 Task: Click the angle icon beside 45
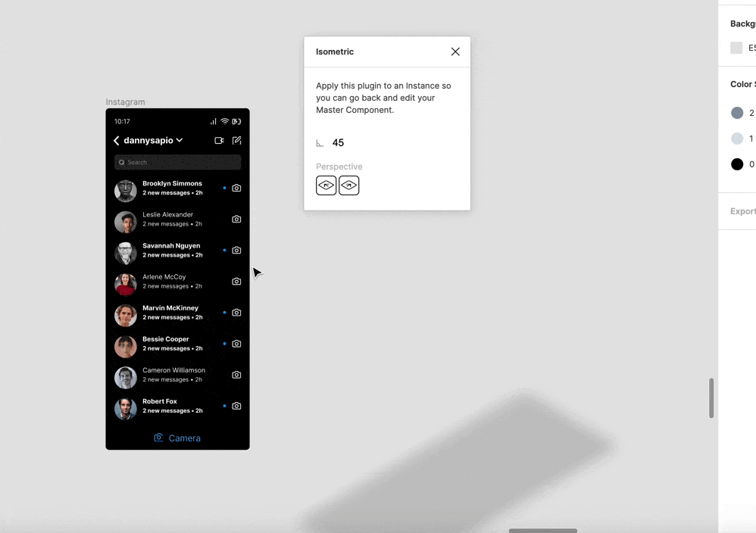320,143
